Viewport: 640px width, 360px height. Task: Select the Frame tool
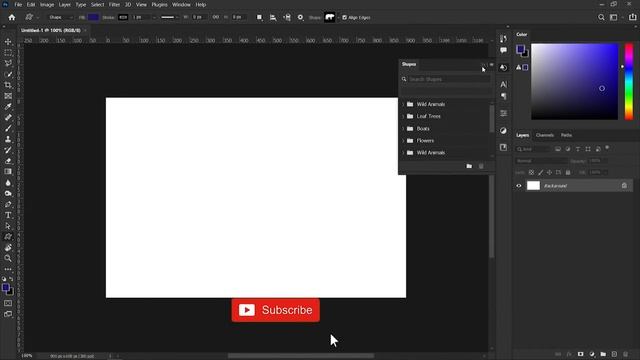[x=8, y=96]
